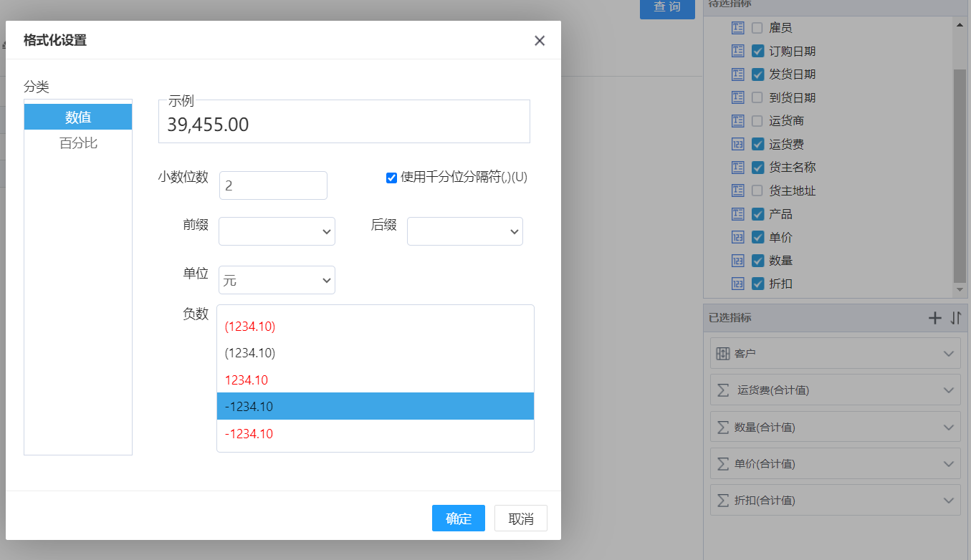Click the sort icon in 已选指标 header
Screen dimensions: 971x560
point(955,318)
